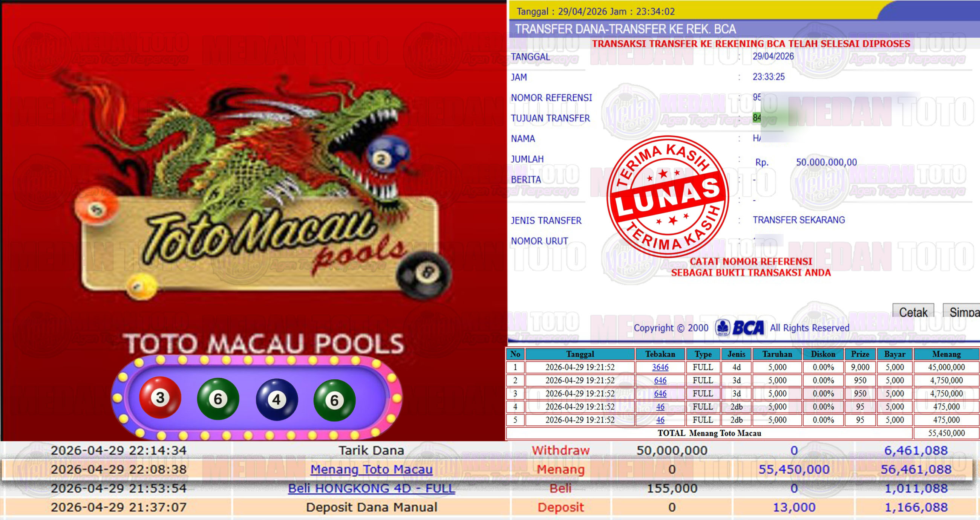Open the 646 link in row 3
This screenshot has height=520, width=980.
660,393
